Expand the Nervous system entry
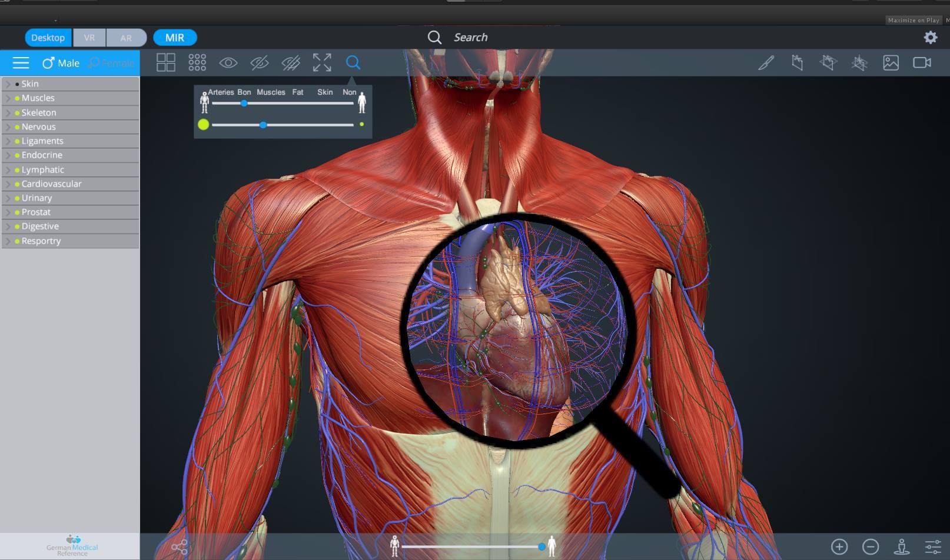This screenshot has width=950, height=560. 8,127
